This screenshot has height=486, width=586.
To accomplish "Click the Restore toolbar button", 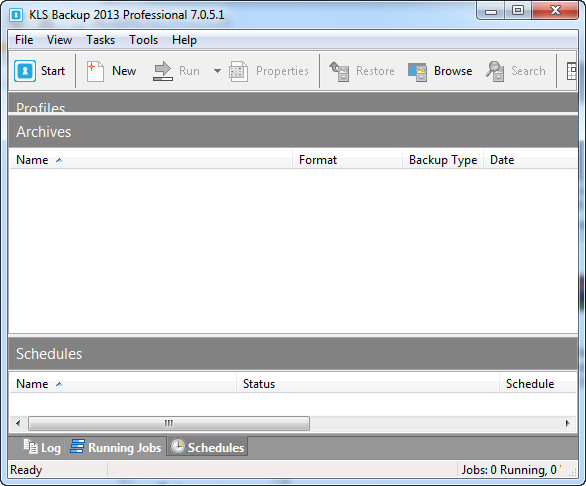I will (x=362, y=71).
